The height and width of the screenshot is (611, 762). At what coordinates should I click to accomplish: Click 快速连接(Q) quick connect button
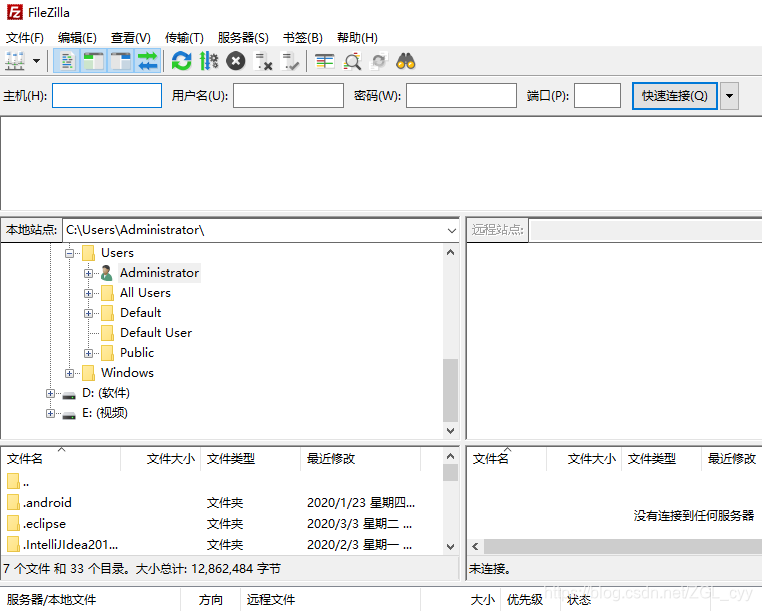point(675,96)
